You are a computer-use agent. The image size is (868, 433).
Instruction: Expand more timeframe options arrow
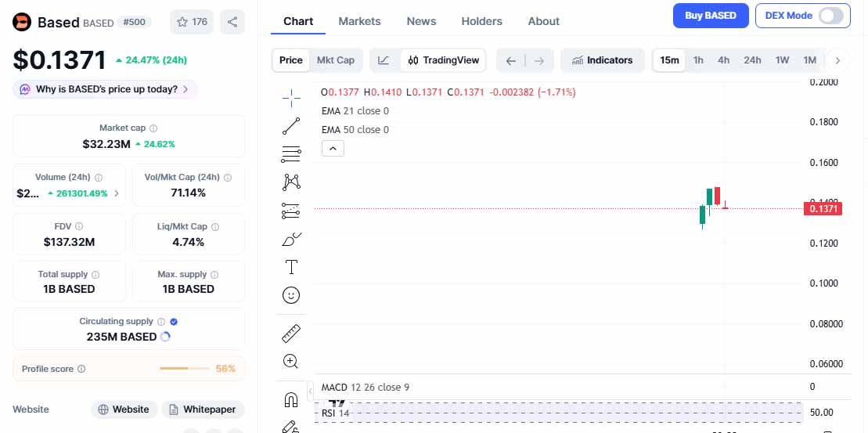pyautogui.click(x=837, y=60)
